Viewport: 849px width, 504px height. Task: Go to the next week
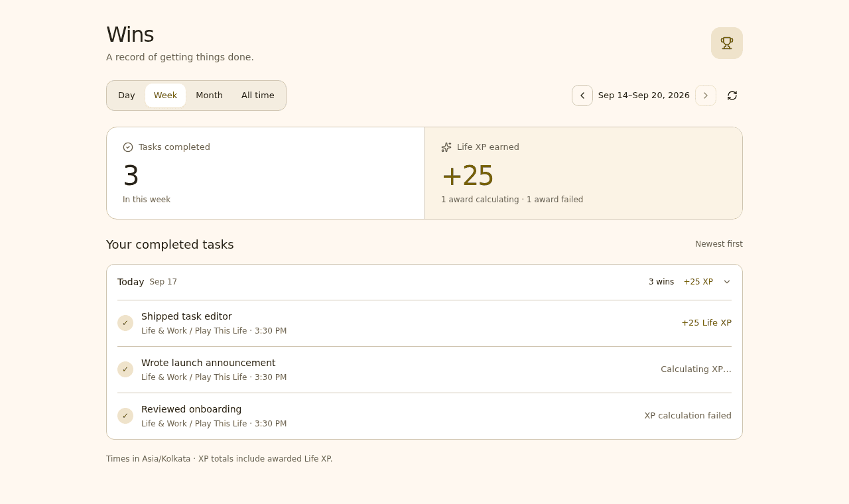(x=706, y=95)
